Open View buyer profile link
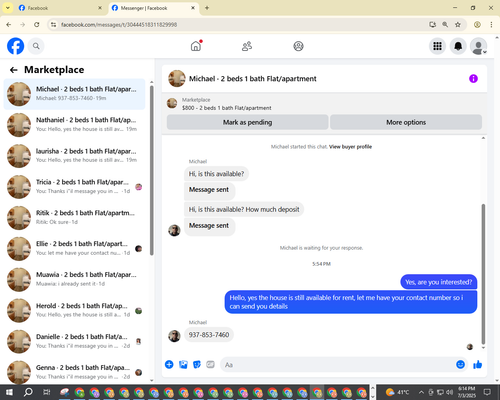Screen dimensions: 500x400 pos(350,147)
